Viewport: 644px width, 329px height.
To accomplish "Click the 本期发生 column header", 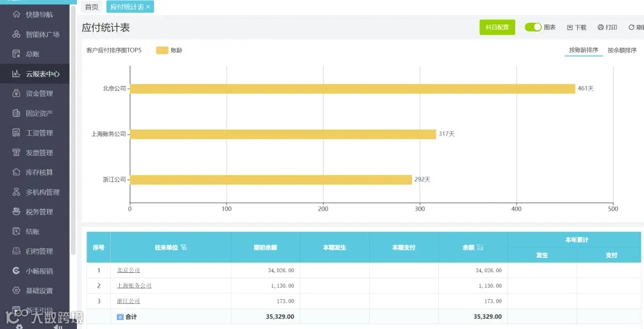I will (x=335, y=247).
